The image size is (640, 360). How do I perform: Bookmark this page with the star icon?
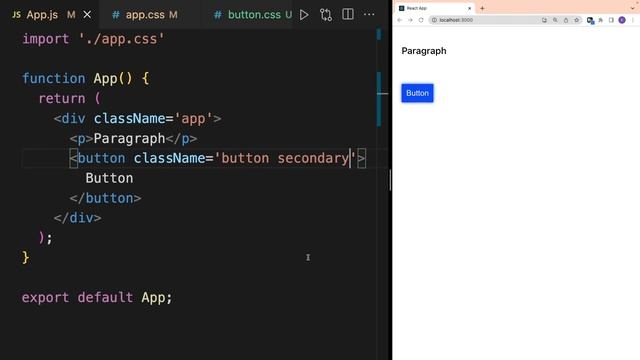pyautogui.click(x=576, y=20)
